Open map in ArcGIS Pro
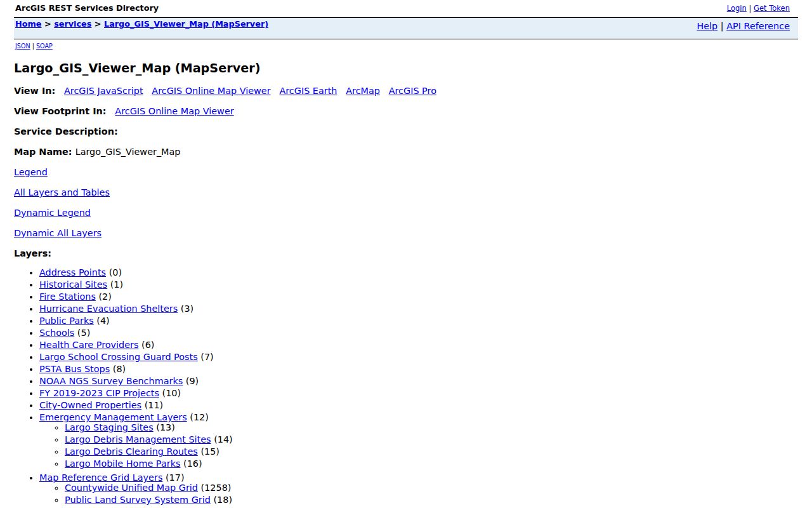The image size is (812, 508). coord(412,91)
